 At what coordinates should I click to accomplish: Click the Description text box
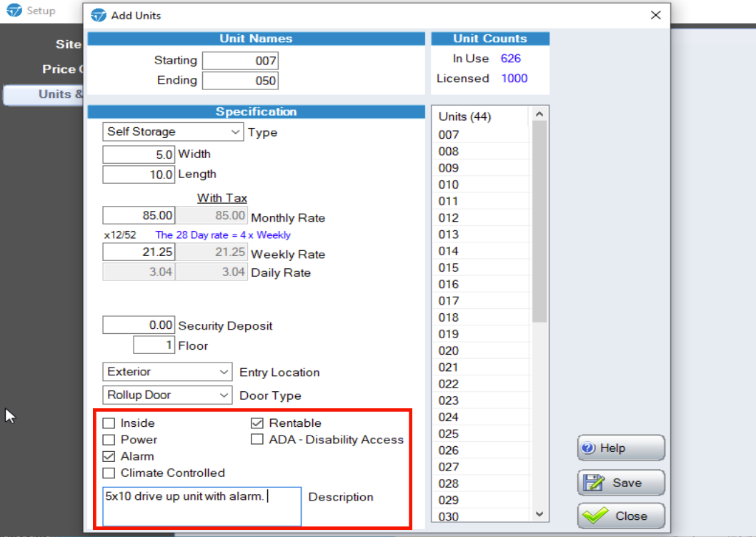coord(202,506)
